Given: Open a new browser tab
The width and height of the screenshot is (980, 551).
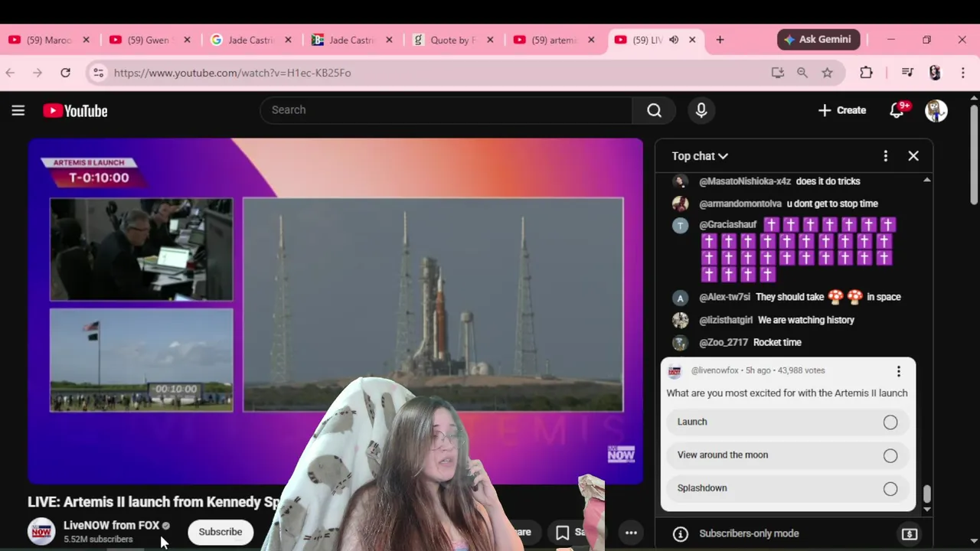Looking at the screenshot, I should coord(720,40).
